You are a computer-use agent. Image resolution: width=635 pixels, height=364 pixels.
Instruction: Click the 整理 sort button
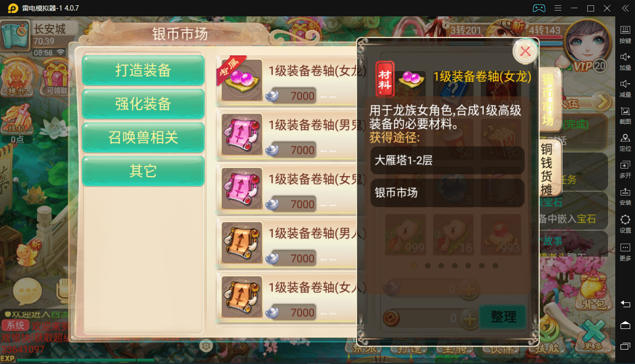(503, 317)
